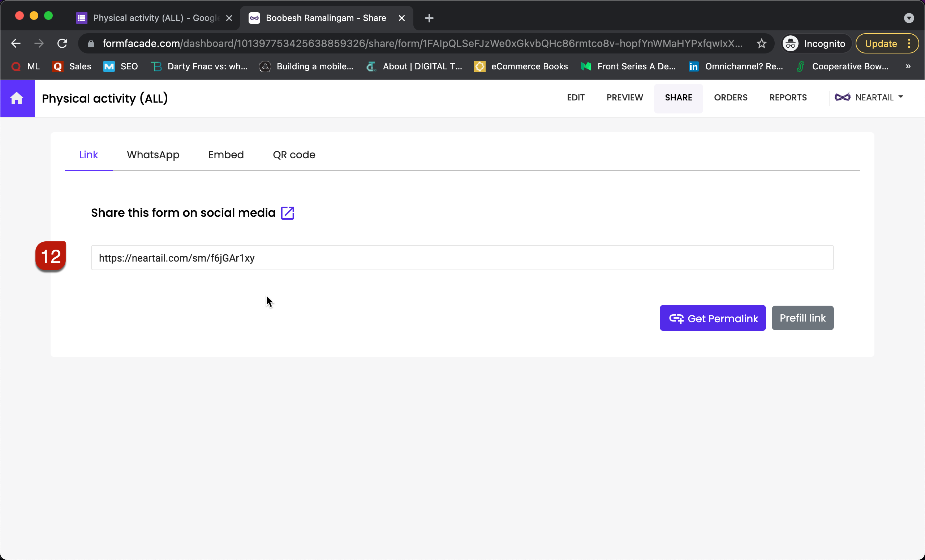The image size is (925, 560).
Task: Select the Embed tab
Action: [x=226, y=155]
